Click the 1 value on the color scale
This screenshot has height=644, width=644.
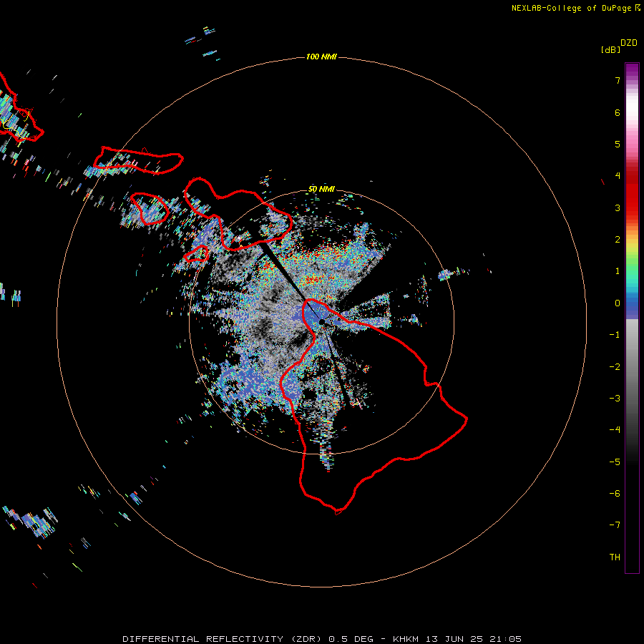618,271
